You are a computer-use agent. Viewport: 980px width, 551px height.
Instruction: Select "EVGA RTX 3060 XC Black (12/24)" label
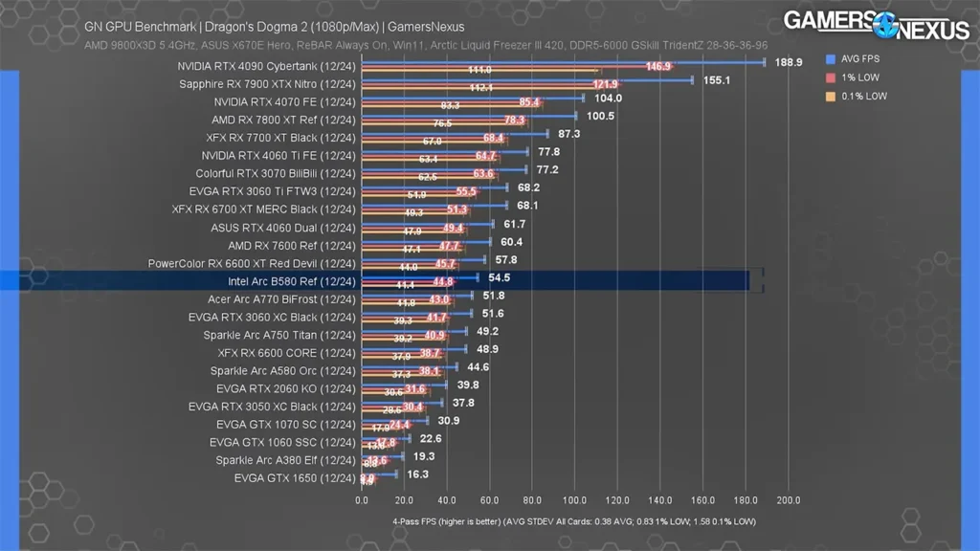tap(272, 318)
